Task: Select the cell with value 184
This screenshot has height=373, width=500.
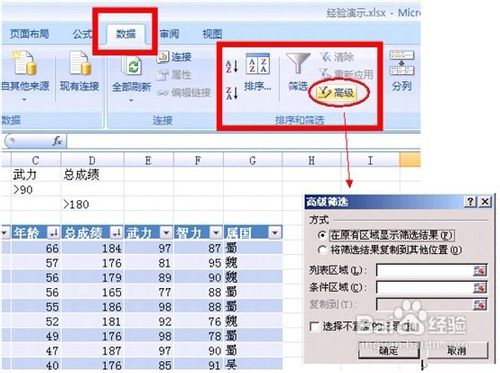Action: [x=92, y=248]
